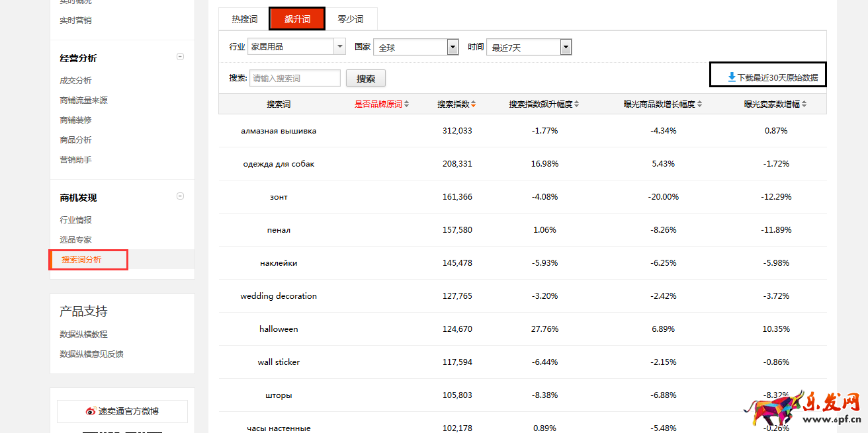
Task: Open the 行业 category dropdown
Action: pos(296,46)
